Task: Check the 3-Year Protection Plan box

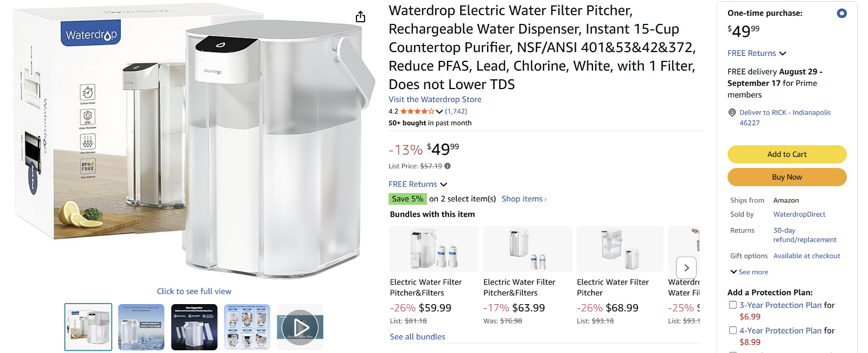Action: pyautogui.click(x=733, y=305)
